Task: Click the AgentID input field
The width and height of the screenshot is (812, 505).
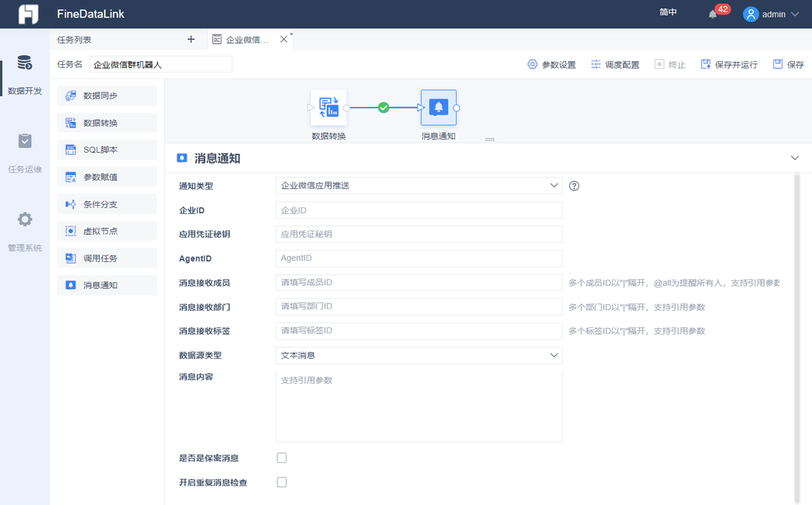Action: (x=419, y=258)
